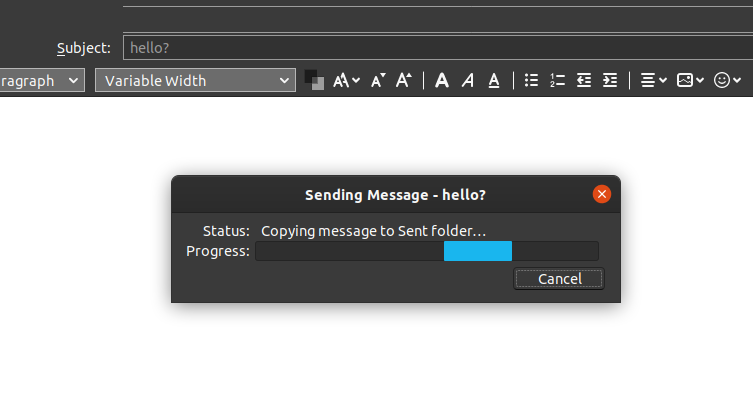Click into the Subject field
The width and height of the screenshot is (753, 396).
coord(438,48)
